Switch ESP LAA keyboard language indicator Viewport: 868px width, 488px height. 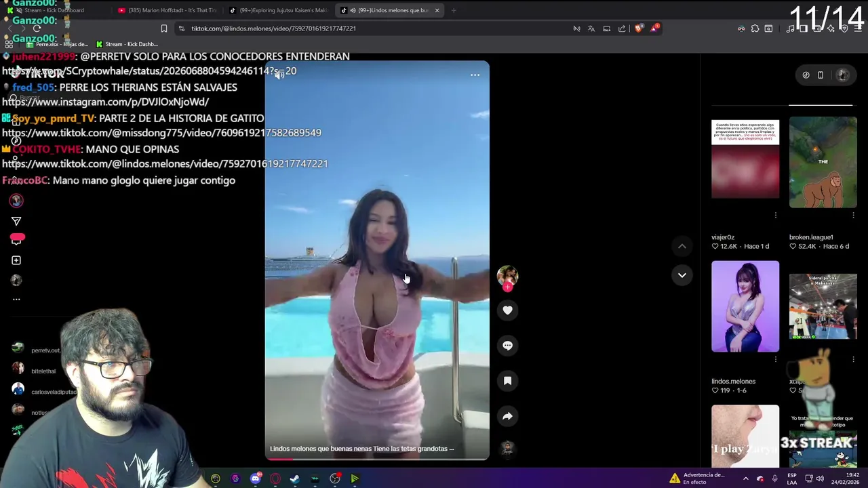tap(792, 479)
